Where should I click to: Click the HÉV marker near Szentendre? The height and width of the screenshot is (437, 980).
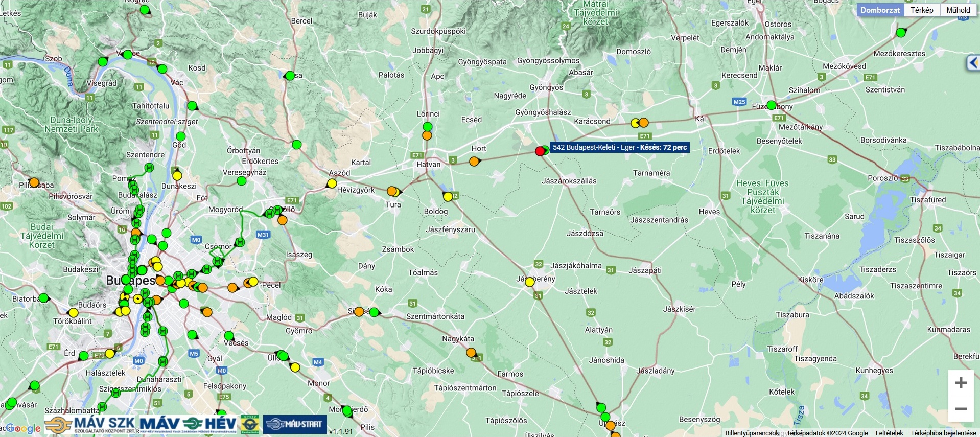click(149, 167)
